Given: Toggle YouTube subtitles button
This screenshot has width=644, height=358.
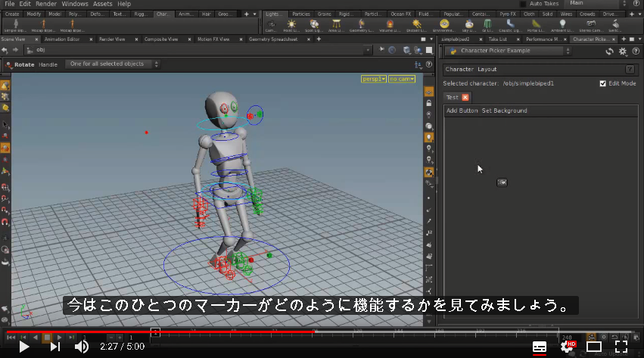Looking at the screenshot, I should click(540, 347).
